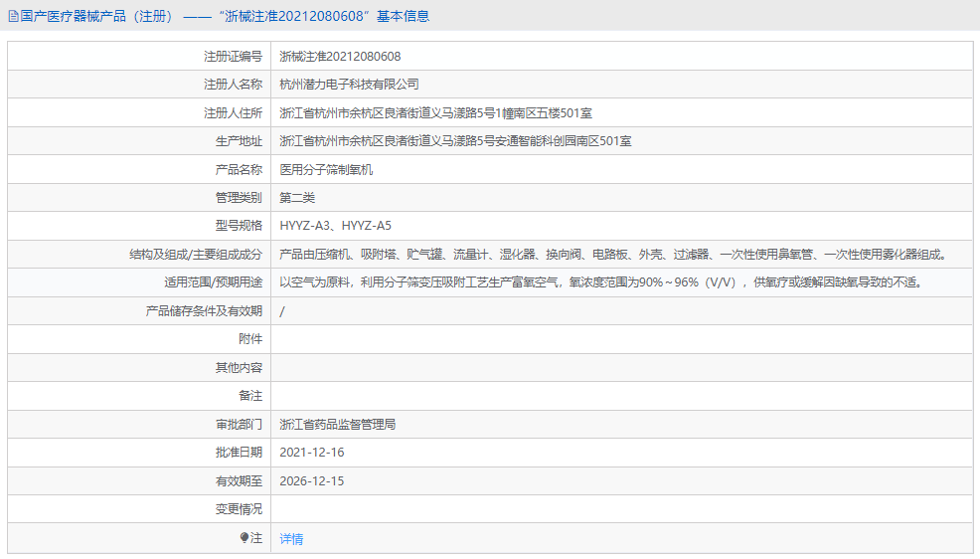Screen dimensions: 980x559
Task: Click the 结构及组成/主要组成成分 label
Action: point(196,255)
